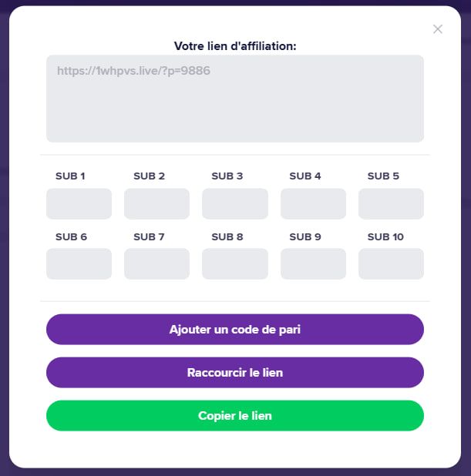Focus the SUB 7 input box

(x=156, y=264)
